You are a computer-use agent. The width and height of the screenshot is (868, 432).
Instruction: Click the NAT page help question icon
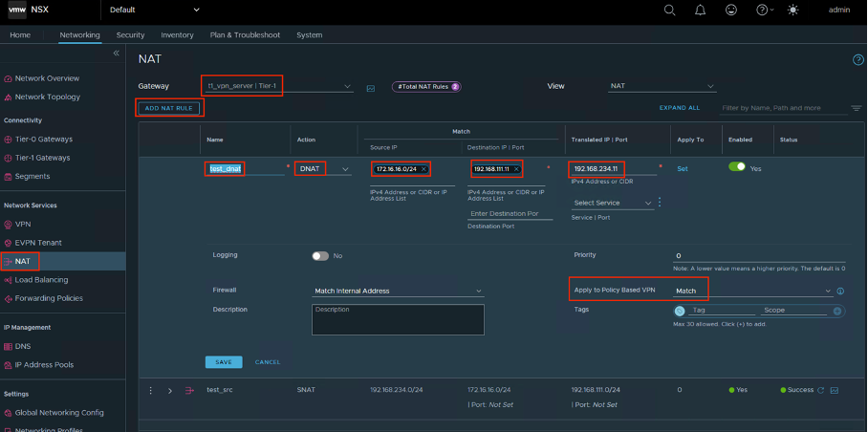pyautogui.click(x=857, y=60)
